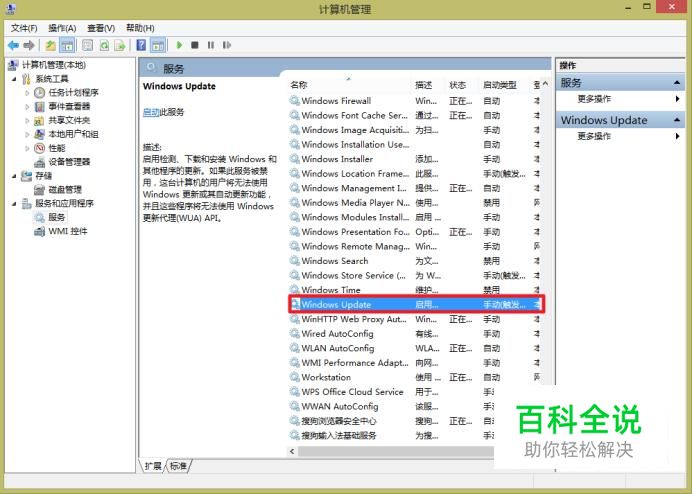Screen dimensions: 692x494
Task: Select WMI 控件 in the tree
Action: click(x=68, y=231)
